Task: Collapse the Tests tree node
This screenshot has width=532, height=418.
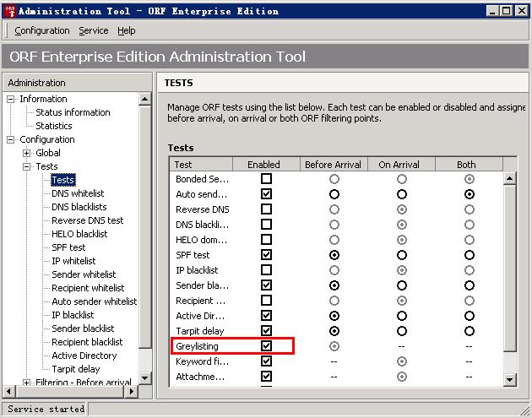Action: pos(27,166)
